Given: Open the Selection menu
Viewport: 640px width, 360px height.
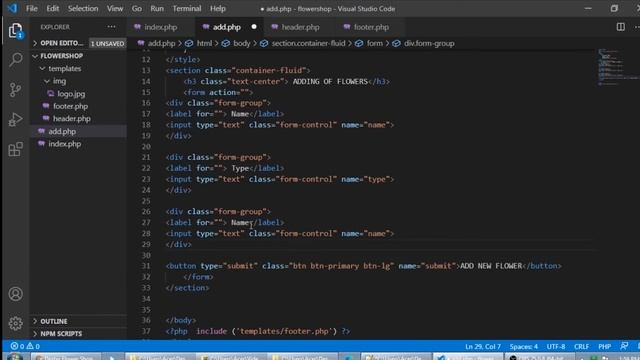Looking at the screenshot, I should coord(83,9).
